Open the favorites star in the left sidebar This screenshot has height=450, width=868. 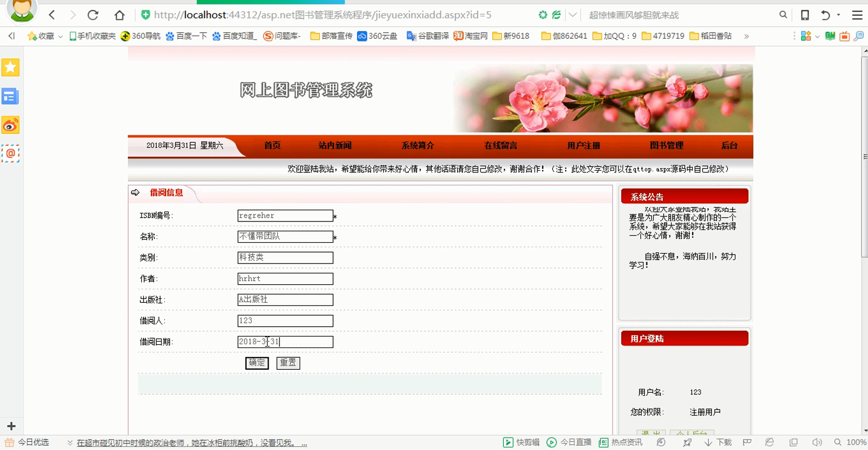pyautogui.click(x=10, y=68)
